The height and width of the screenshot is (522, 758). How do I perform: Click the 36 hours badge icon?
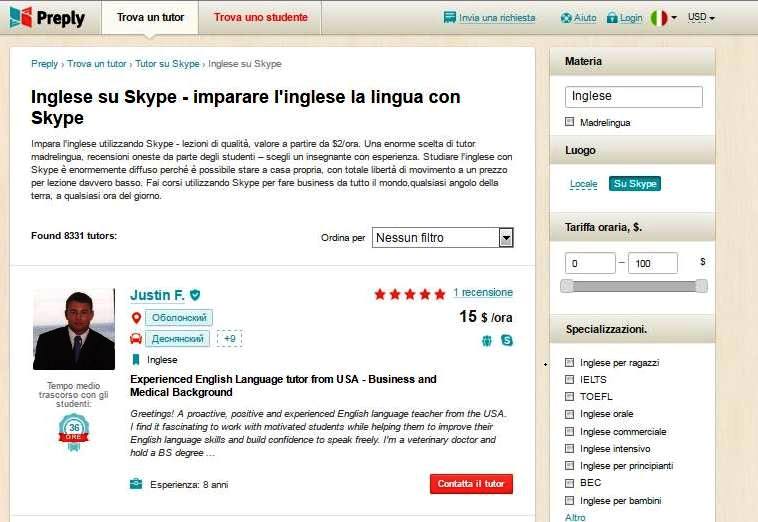[74, 431]
